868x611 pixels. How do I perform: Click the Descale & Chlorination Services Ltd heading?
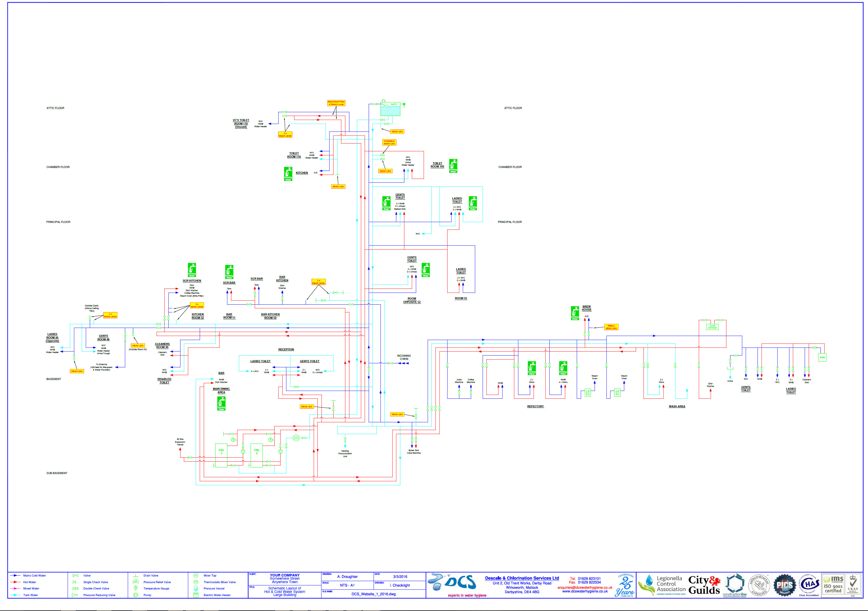point(522,578)
